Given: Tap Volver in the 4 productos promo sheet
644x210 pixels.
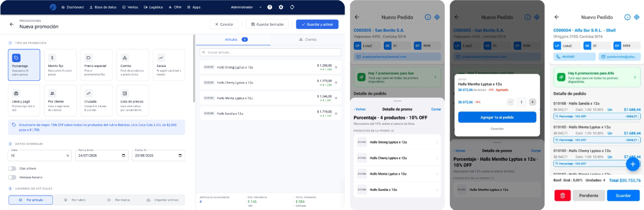Looking at the screenshot, I should pyautogui.click(x=360, y=109).
